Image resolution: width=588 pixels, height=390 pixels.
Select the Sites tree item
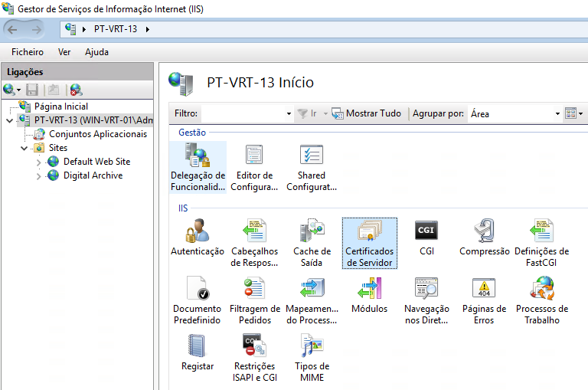(58, 148)
